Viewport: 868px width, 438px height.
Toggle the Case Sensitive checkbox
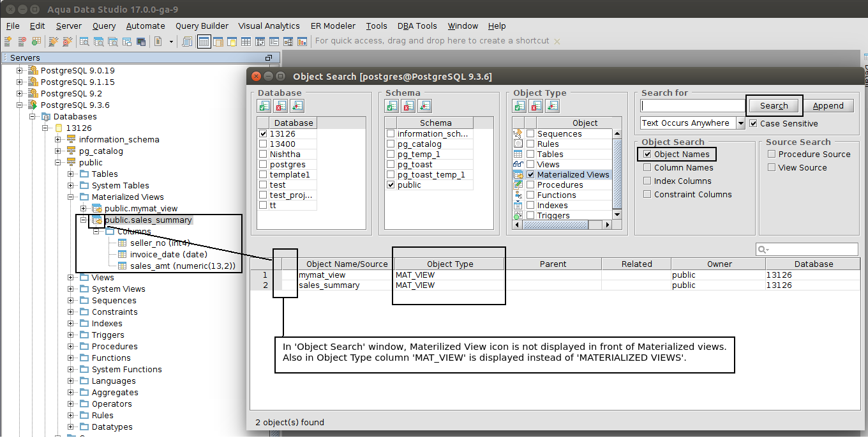[x=753, y=124]
